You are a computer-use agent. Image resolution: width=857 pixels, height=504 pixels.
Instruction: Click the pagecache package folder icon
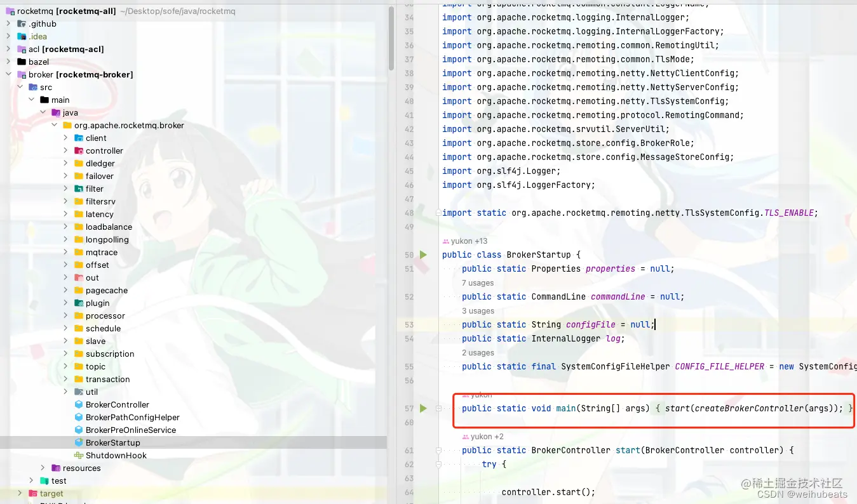(x=79, y=290)
